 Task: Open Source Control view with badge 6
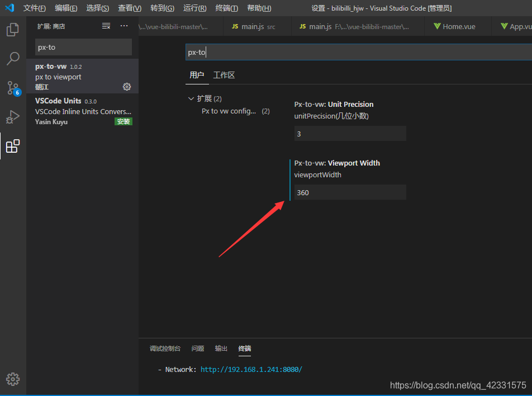13,88
